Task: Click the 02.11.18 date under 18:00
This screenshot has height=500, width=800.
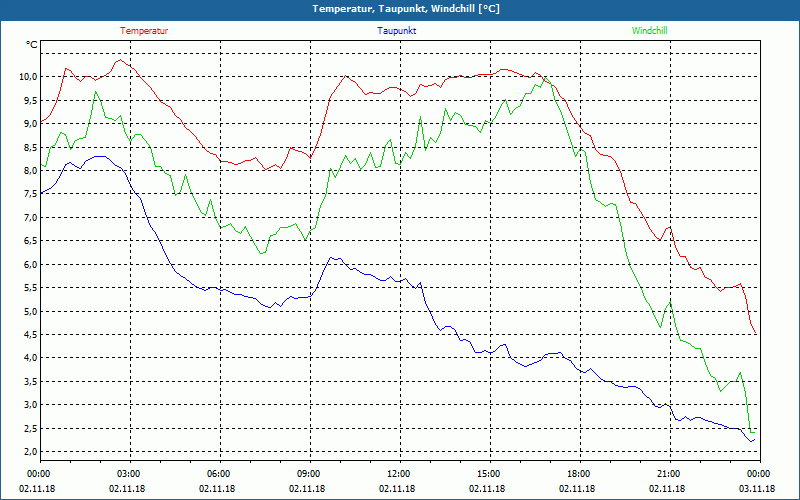Action: (x=577, y=489)
